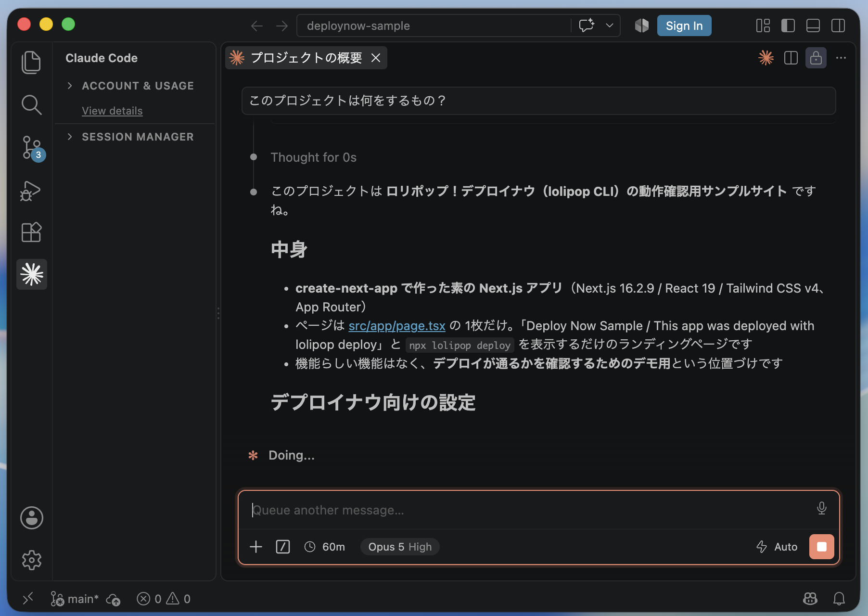Image resolution: width=868 pixels, height=616 pixels.
Task: Click the Sign In button
Action: coord(684,26)
